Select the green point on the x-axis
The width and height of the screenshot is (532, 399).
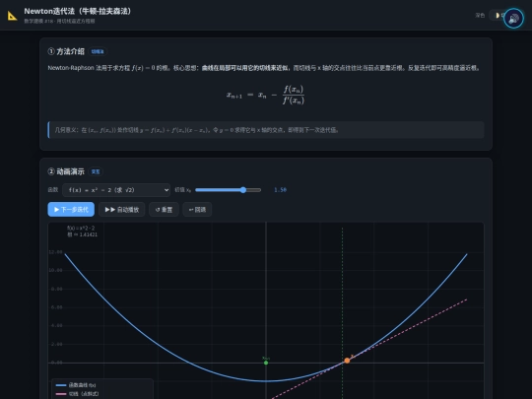(266, 363)
